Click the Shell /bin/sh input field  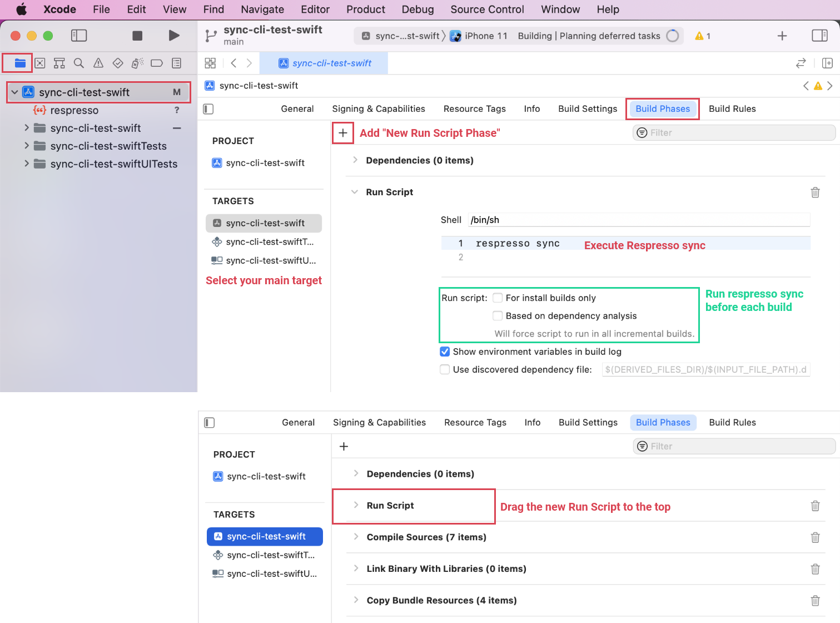pos(639,220)
